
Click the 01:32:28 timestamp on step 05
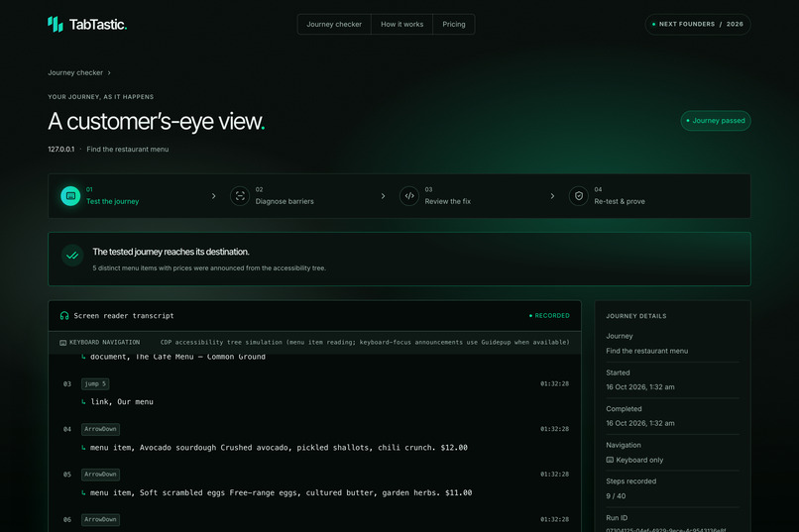554,475
